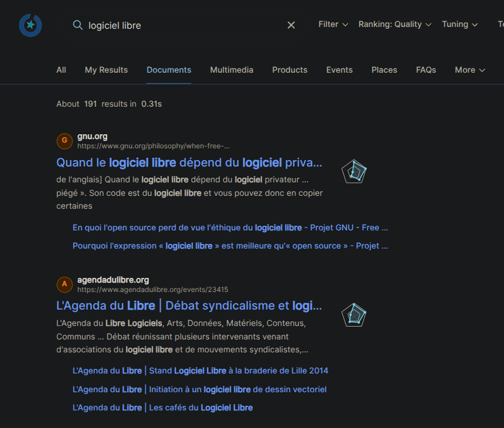Open 'Initiation à un logiciel libre de dessin vectoriel'

coord(199,389)
